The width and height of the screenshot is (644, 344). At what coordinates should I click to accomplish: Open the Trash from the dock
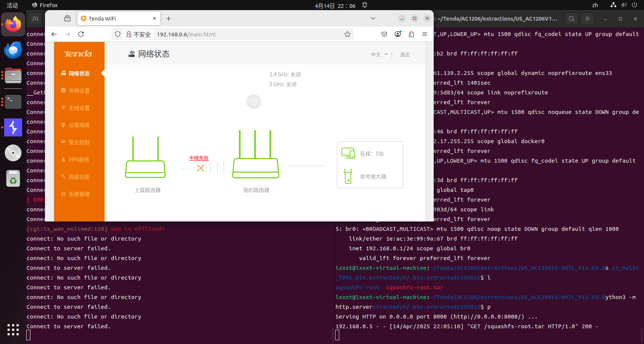[x=13, y=178]
